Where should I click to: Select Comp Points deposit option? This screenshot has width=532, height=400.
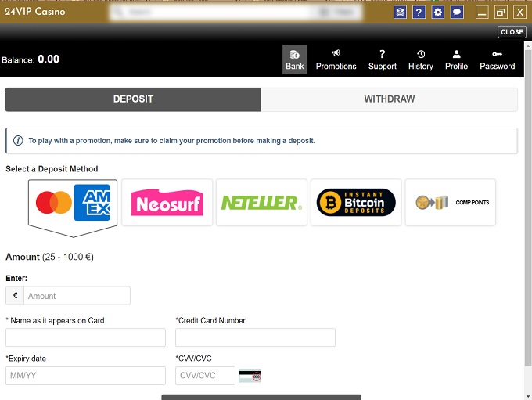click(x=450, y=203)
